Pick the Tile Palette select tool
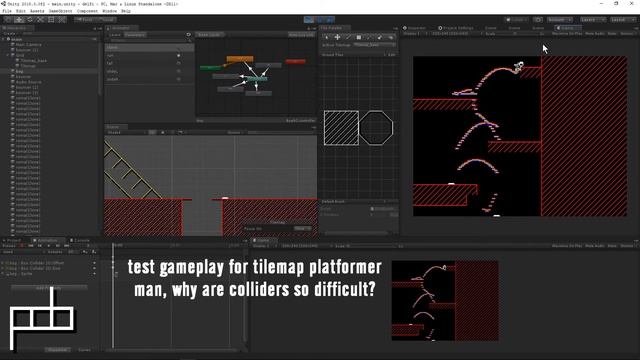The image size is (640, 360). tap(327, 37)
